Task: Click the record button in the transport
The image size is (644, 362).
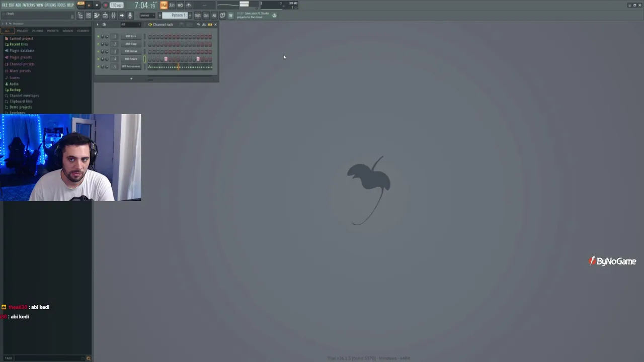Action: [105, 5]
